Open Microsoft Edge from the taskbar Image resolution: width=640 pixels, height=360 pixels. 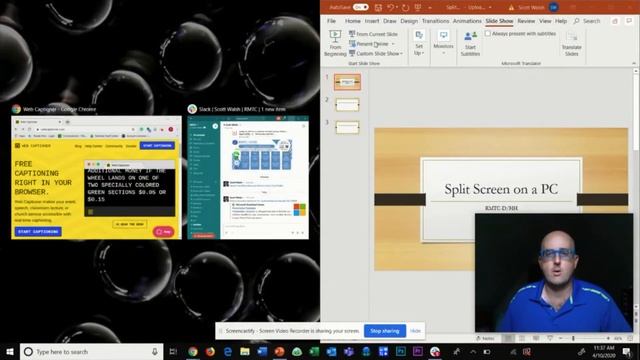pyautogui.click(x=228, y=351)
